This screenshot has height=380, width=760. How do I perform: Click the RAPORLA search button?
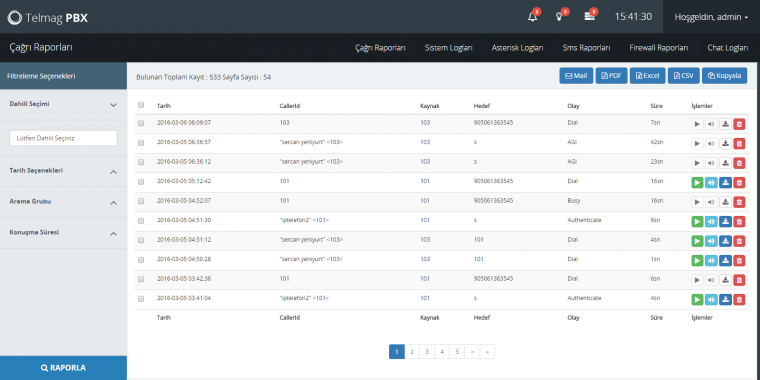[63, 368]
